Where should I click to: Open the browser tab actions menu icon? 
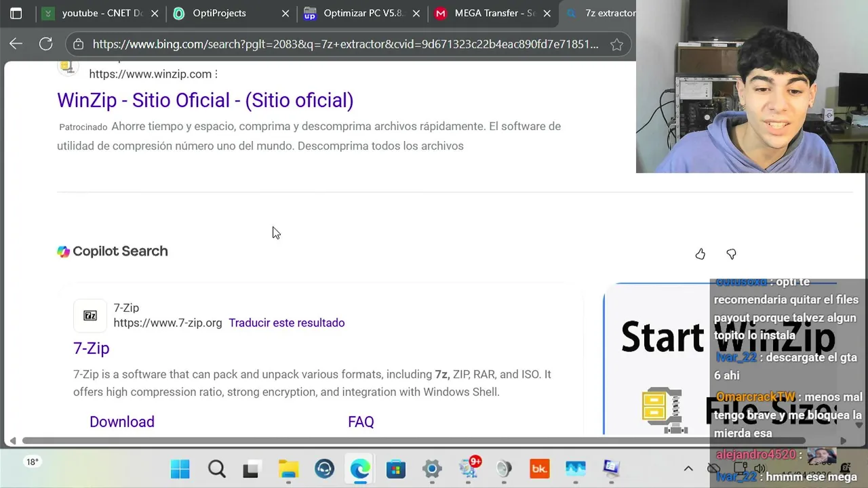pyautogui.click(x=16, y=13)
